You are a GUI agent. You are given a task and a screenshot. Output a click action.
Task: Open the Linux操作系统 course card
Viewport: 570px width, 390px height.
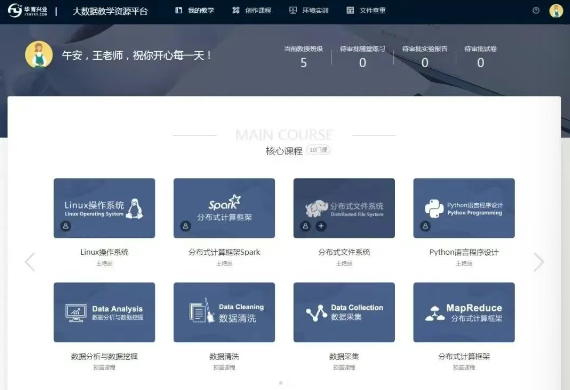pos(104,208)
